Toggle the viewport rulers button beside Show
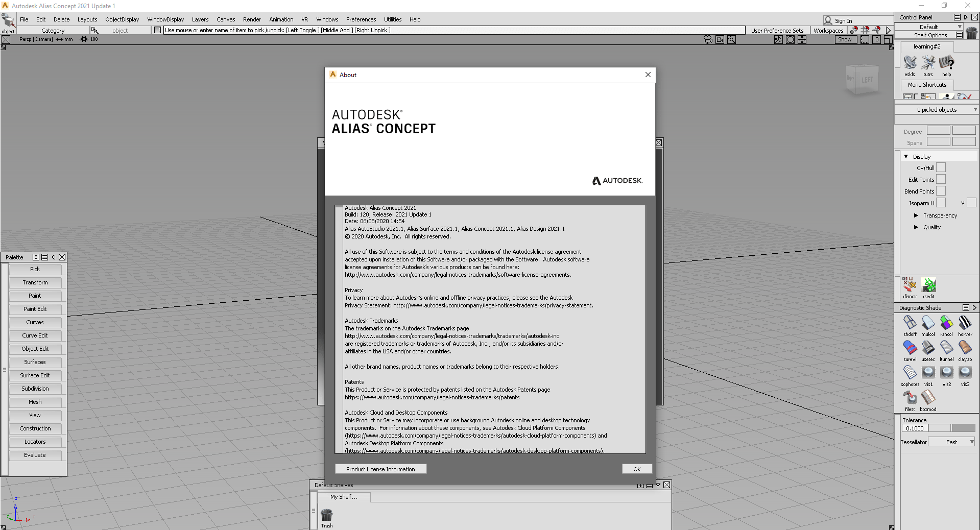This screenshot has height=530, width=980. coord(865,39)
